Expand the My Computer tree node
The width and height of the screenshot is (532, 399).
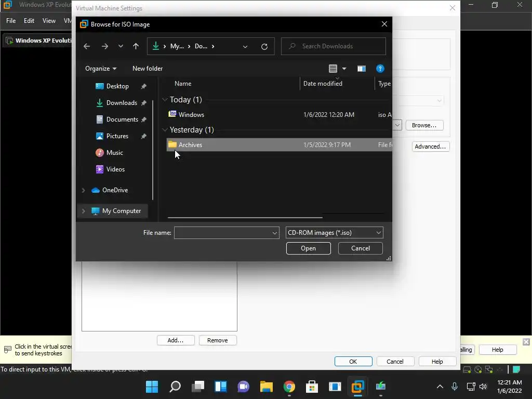coord(84,211)
